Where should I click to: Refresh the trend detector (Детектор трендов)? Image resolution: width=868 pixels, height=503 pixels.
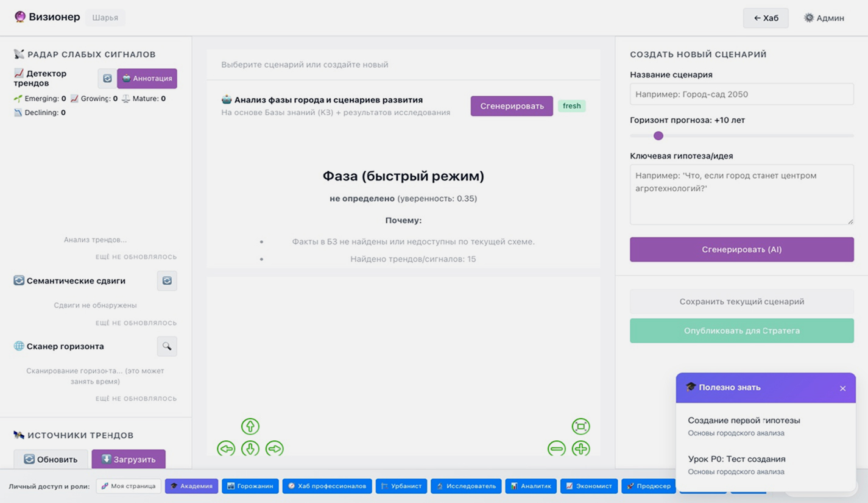click(107, 79)
